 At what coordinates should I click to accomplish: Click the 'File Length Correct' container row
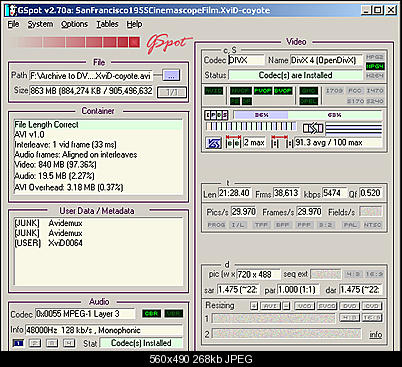pos(98,125)
